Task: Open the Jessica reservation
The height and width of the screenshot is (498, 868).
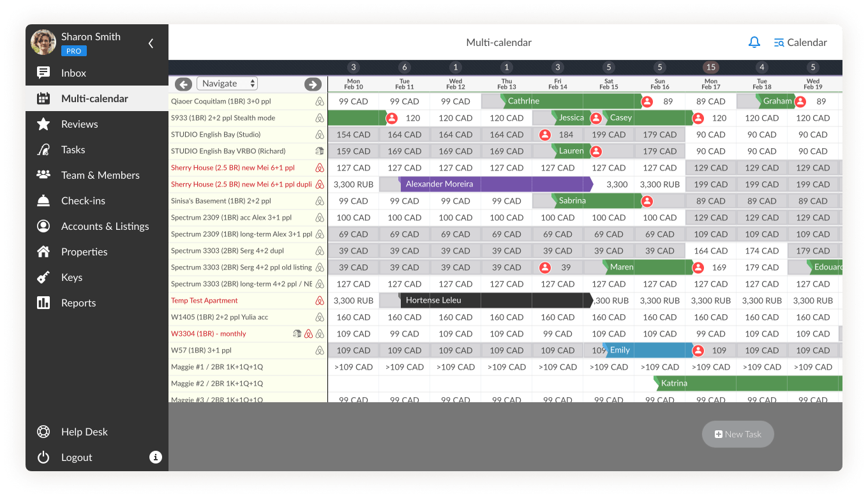Action: point(571,117)
